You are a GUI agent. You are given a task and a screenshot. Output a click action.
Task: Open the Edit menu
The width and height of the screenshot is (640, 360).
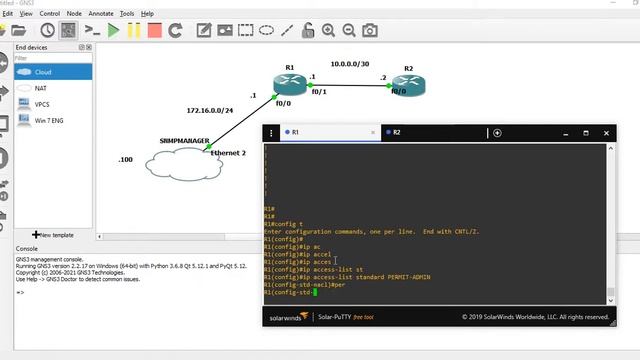(x=8, y=13)
